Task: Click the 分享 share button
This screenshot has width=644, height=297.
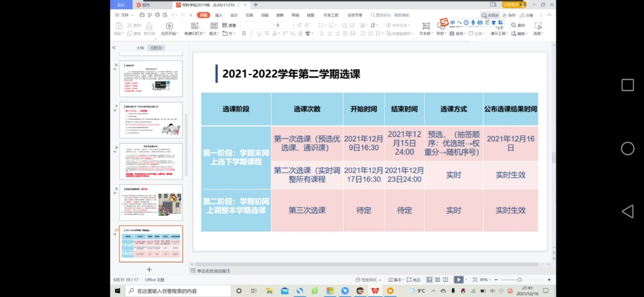Action: pos(527,15)
